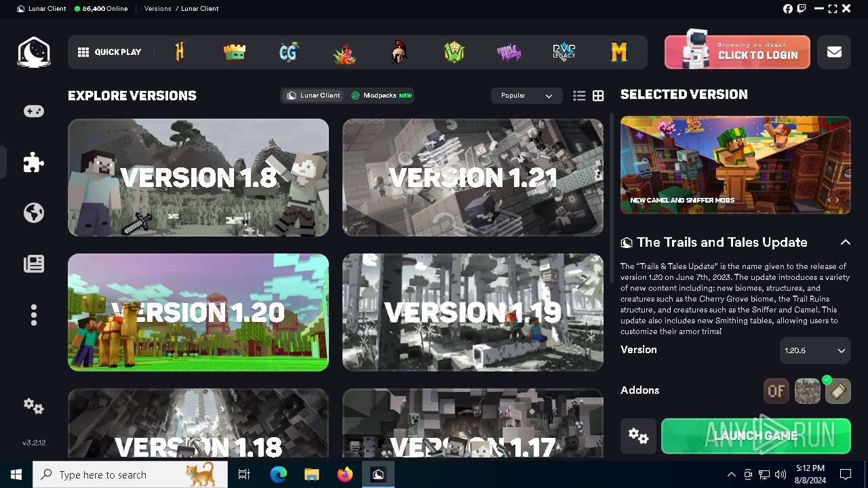Toggle the OptiFine OF addon
Viewport: 868px width, 488px height.
pos(776,391)
